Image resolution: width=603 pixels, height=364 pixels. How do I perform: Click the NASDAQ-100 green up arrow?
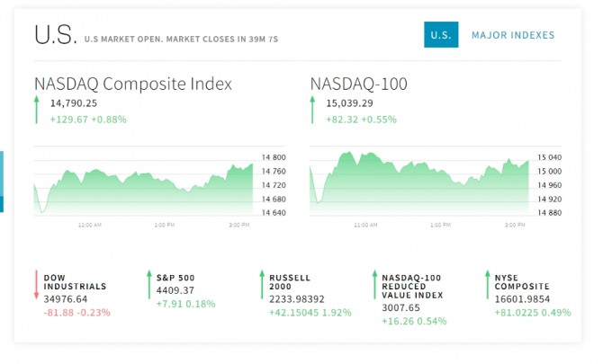pyautogui.click(x=313, y=111)
